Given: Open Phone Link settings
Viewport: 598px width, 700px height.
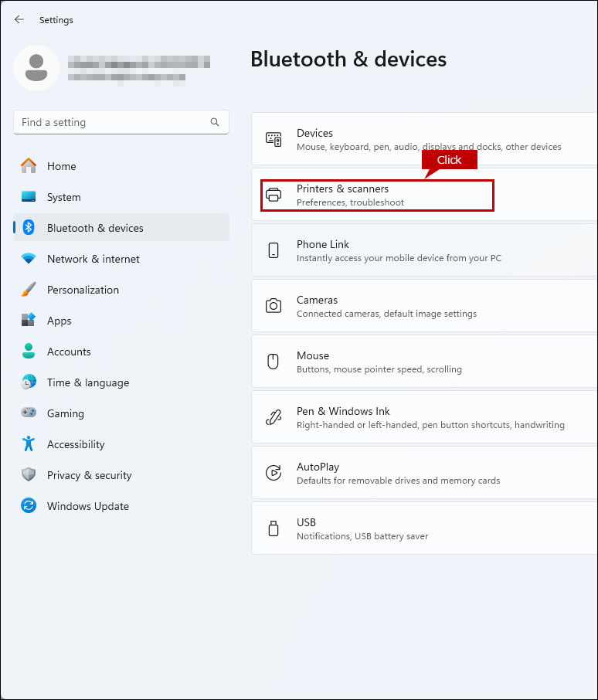Looking at the screenshot, I should 424,250.
